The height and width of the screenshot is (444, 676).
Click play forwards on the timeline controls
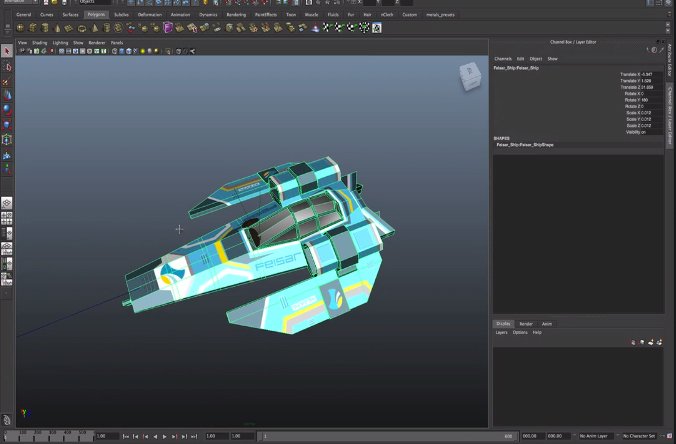click(x=164, y=437)
